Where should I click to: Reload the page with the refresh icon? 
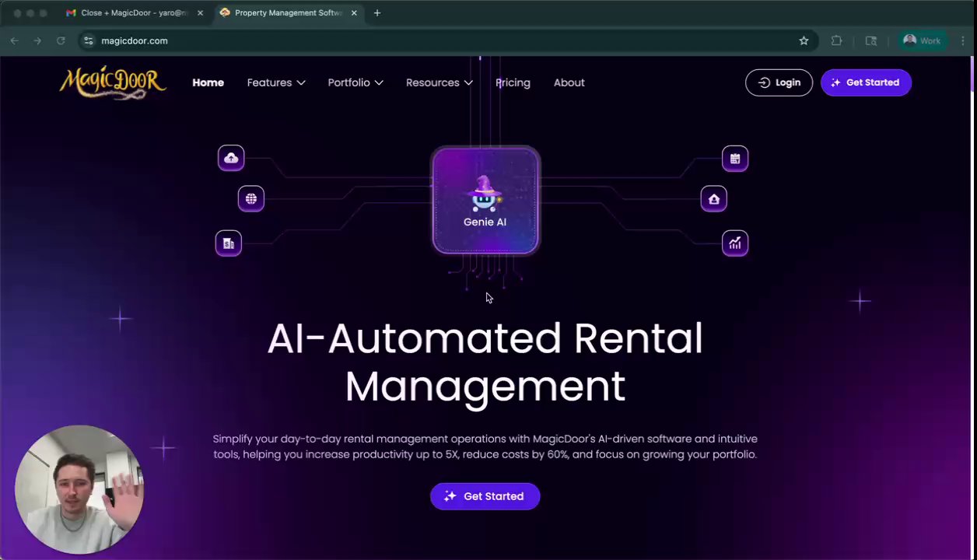[x=61, y=40]
